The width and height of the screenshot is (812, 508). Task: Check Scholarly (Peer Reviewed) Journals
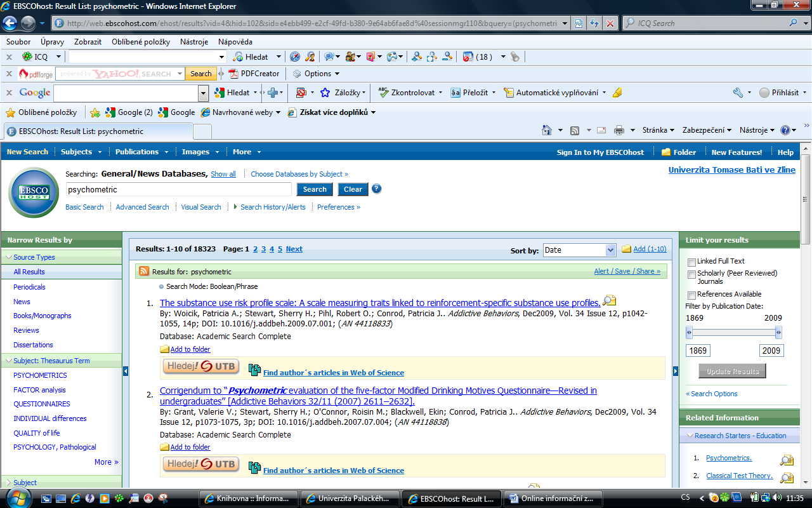point(691,275)
